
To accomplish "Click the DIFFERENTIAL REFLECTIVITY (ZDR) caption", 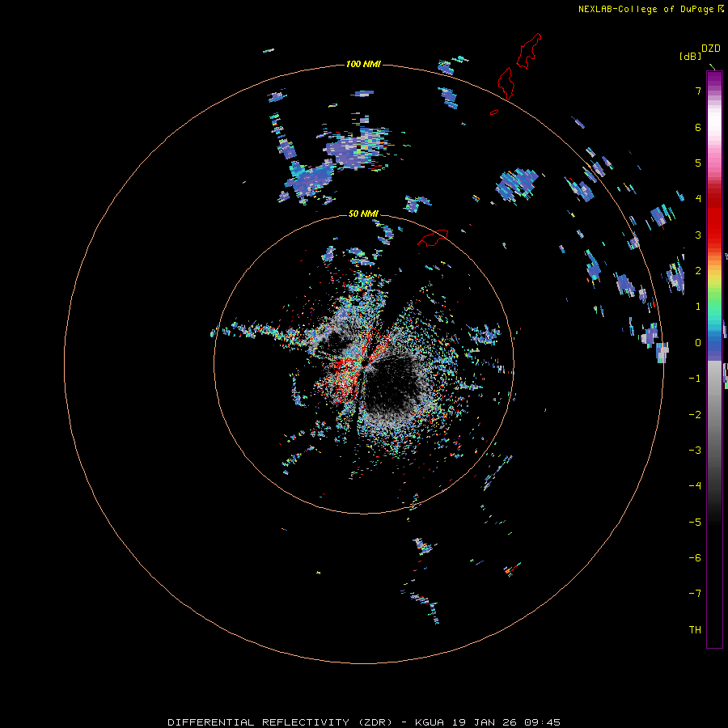I will (x=280, y=722).
